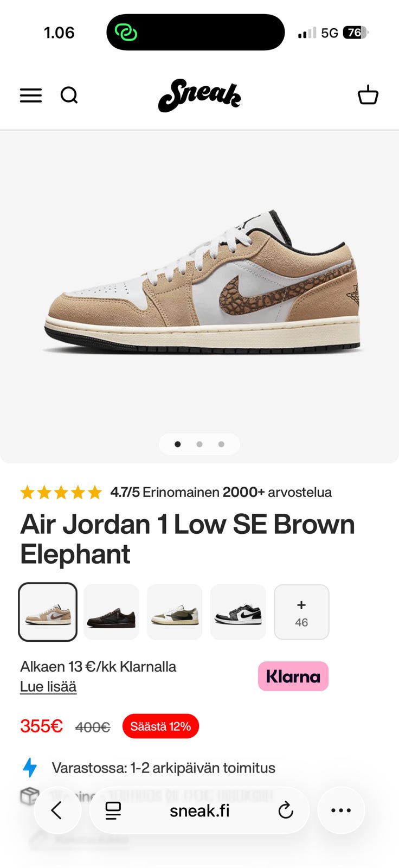Tap the search magnifier icon
The height and width of the screenshot is (868, 399).
[69, 95]
